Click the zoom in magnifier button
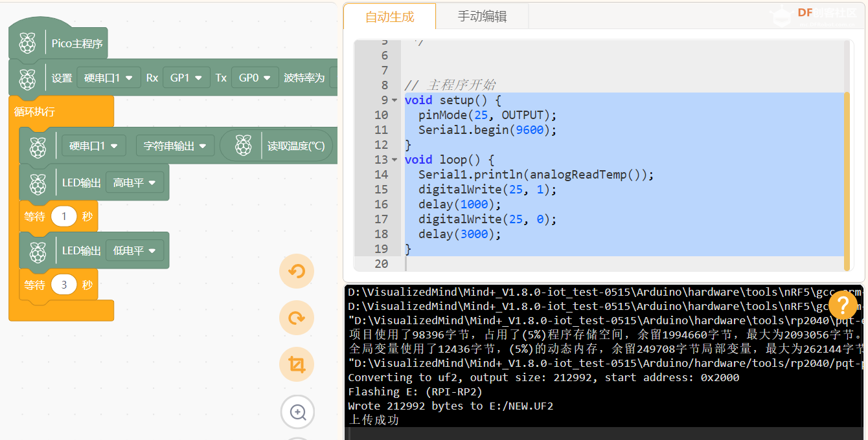868x440 pixels. (298, 412)
